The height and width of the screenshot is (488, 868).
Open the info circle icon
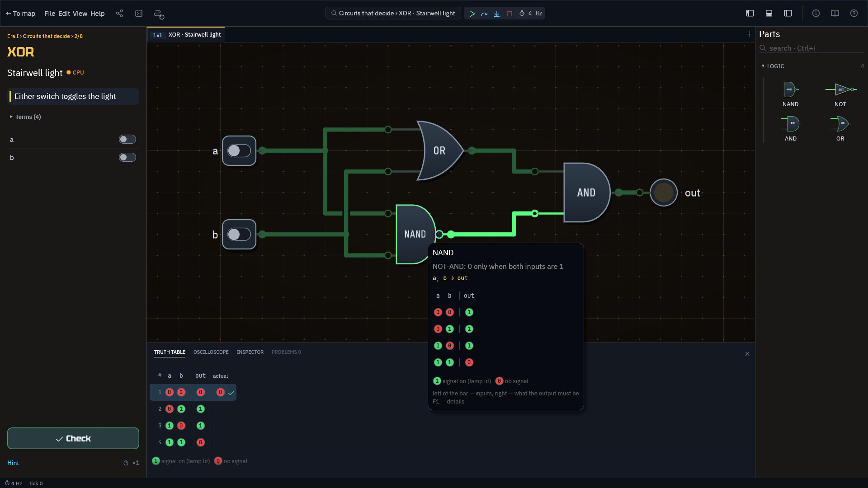point(816,14)
